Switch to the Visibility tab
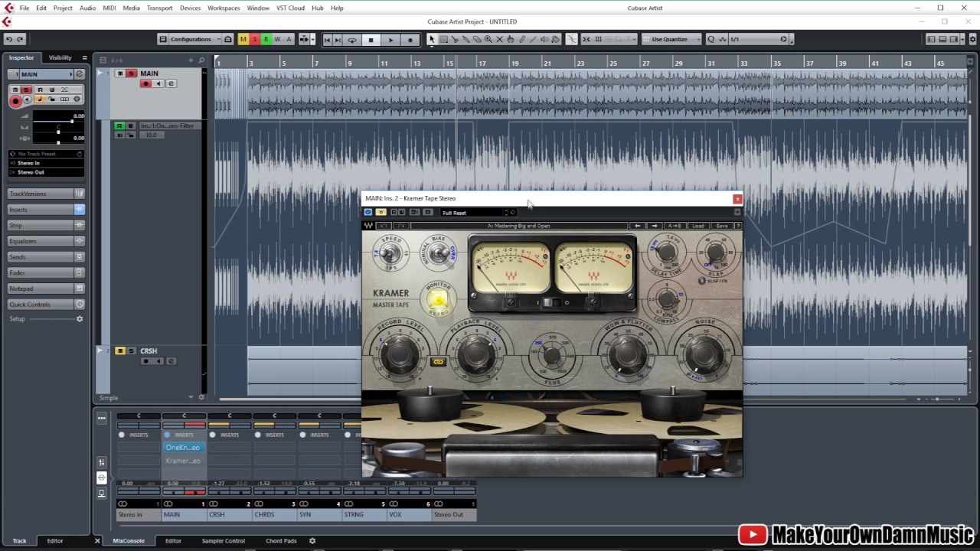The image size is (980, 551). 60,57
